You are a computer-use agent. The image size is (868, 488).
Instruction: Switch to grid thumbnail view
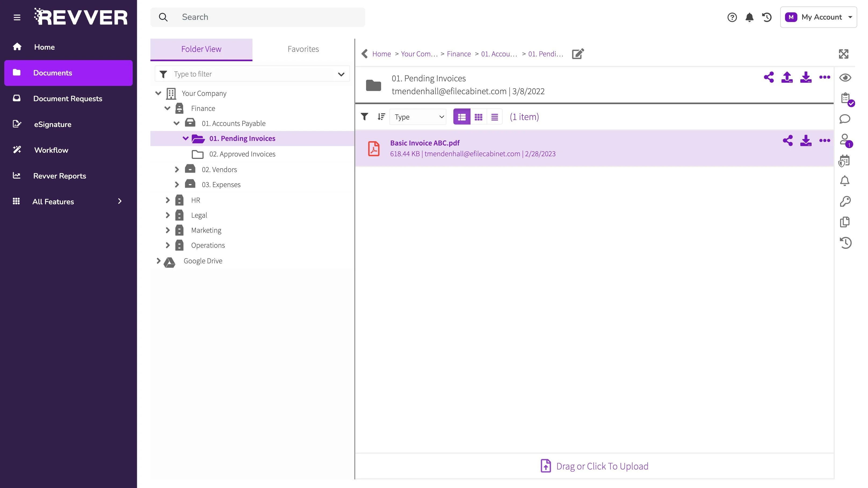click(x=478, y=116)
